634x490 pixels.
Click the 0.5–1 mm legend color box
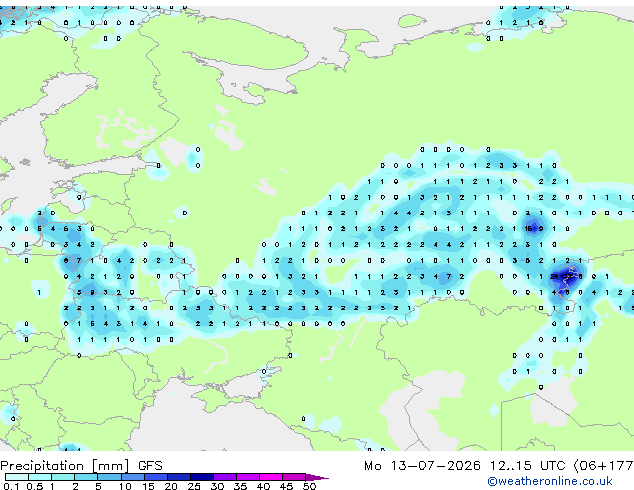pos(40,477)
